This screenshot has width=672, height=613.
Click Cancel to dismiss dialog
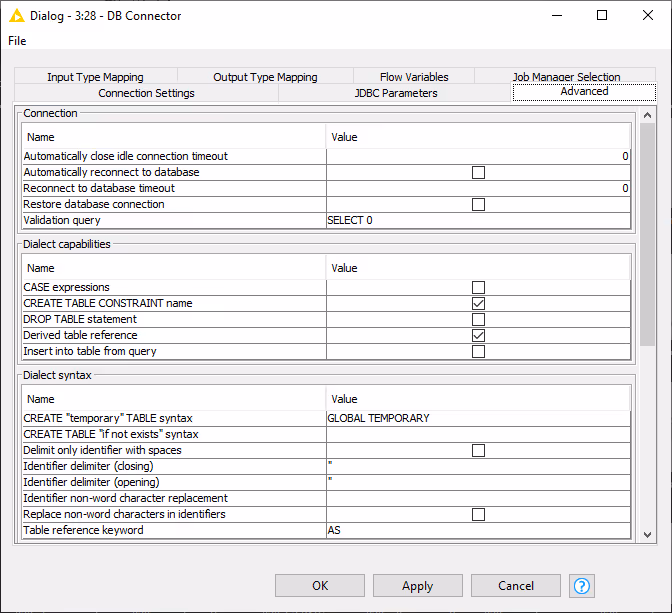[x=516, y=586]
